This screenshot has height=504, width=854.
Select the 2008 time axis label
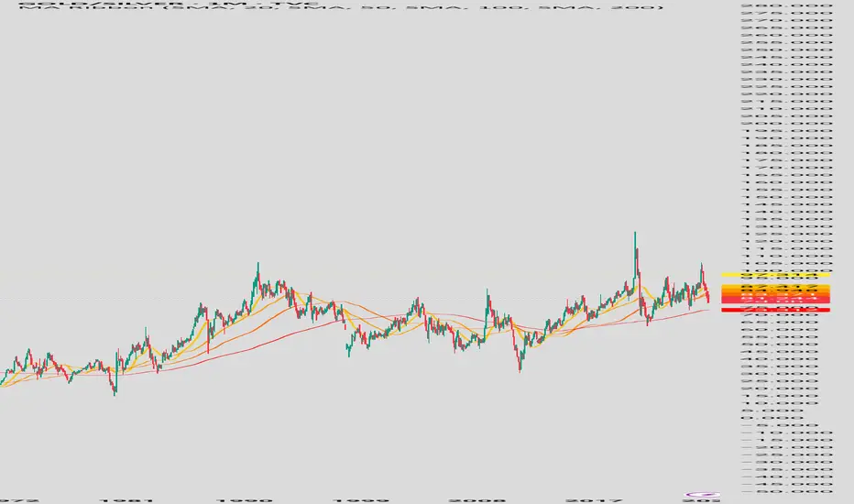[477, 500]
